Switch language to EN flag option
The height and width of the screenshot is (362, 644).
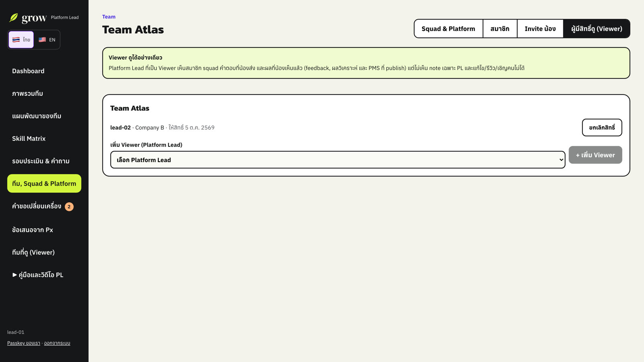click(x=47, y=39)
